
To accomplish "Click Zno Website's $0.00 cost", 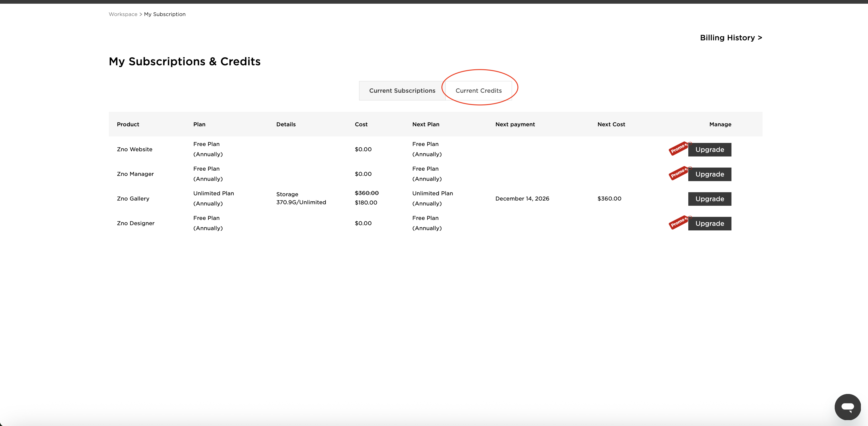I will 363,149.
